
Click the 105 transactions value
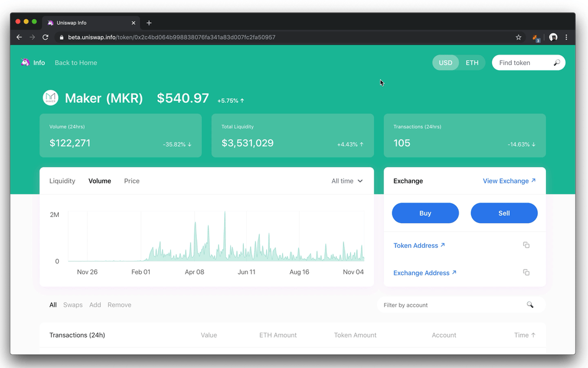[402, 143]
